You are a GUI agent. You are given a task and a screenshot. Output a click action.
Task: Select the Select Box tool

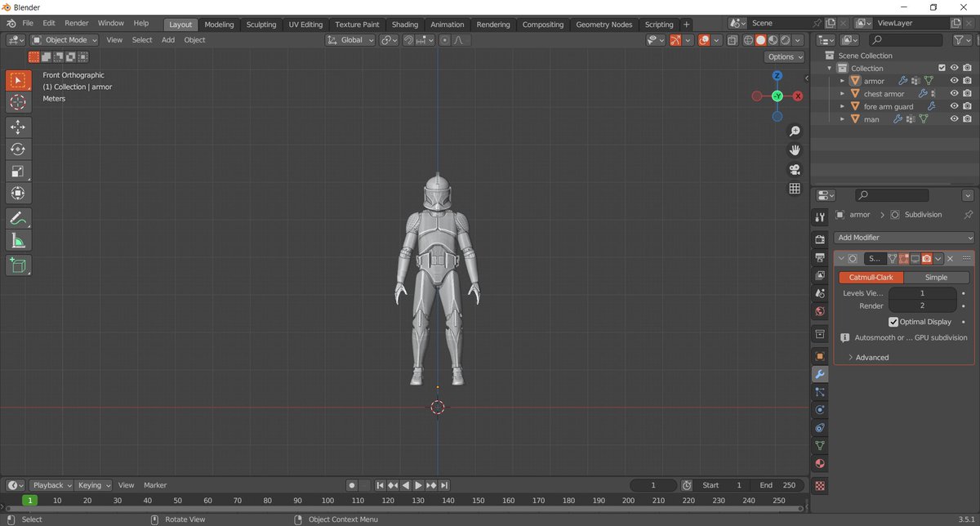(x=18, y=80)
